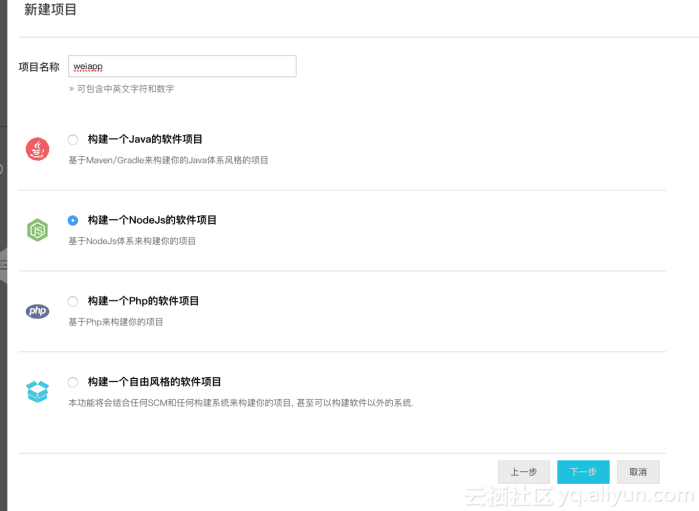Click the 基于Maven/Gradle description text
Image resolution: width=699 pixels, height=511 pixels.
tap(168, 160)
